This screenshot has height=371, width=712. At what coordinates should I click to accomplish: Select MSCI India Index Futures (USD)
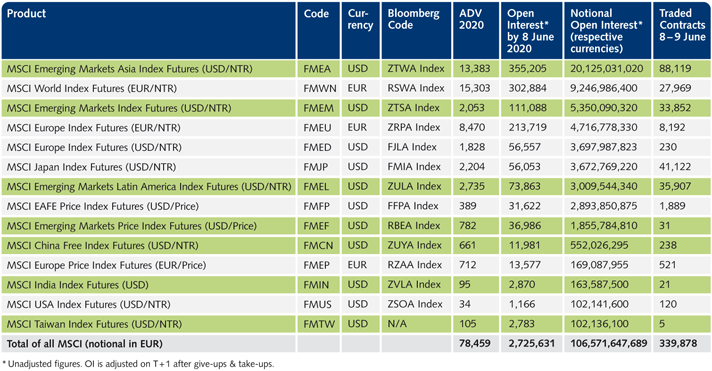pyautogui.click(x=78, y=285)
